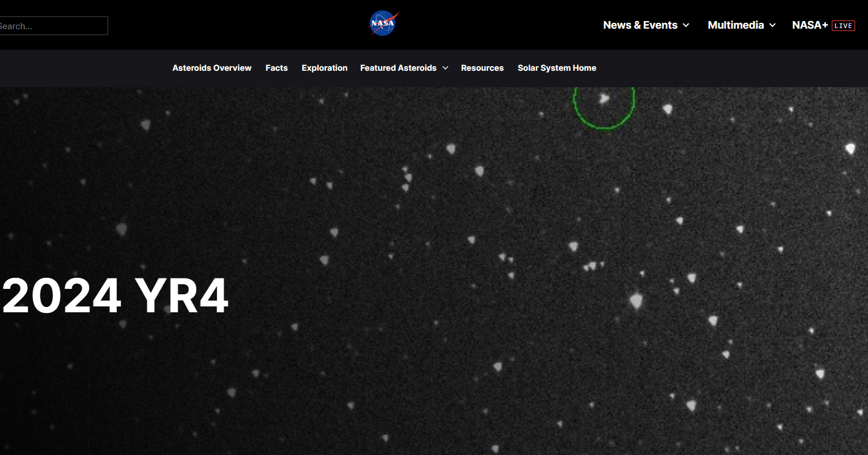Viewport: 868px width, 455px height.
Task: Click the NASA meatball logo
Action: [383, 24]
